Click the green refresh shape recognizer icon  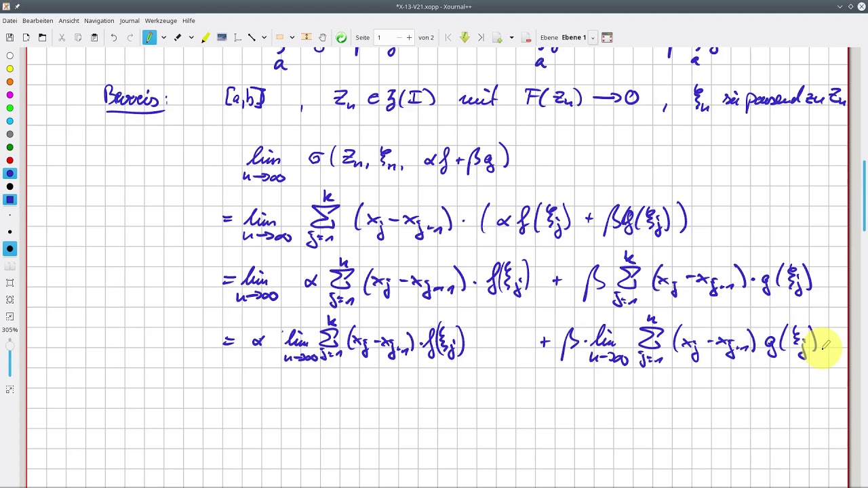(x=341, y=37)
